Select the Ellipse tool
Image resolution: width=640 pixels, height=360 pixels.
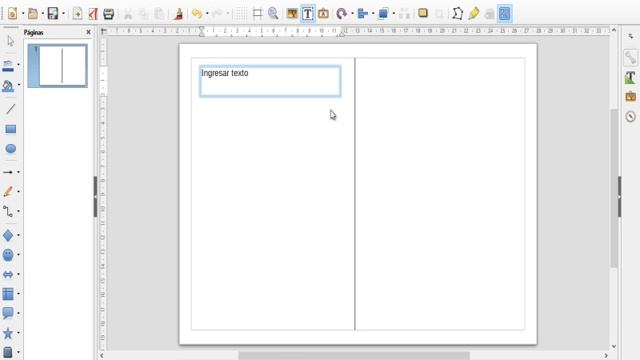coord(11,149)
